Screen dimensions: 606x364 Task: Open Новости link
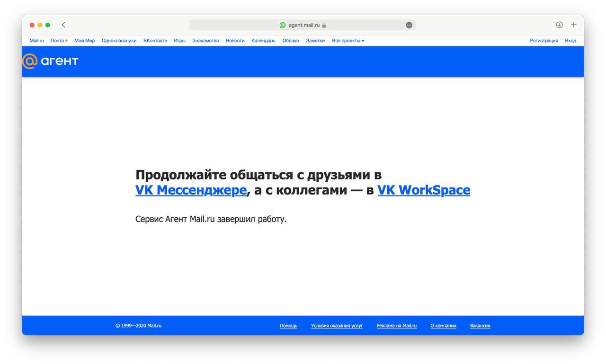pyautogui.click(x=235, y=41)
